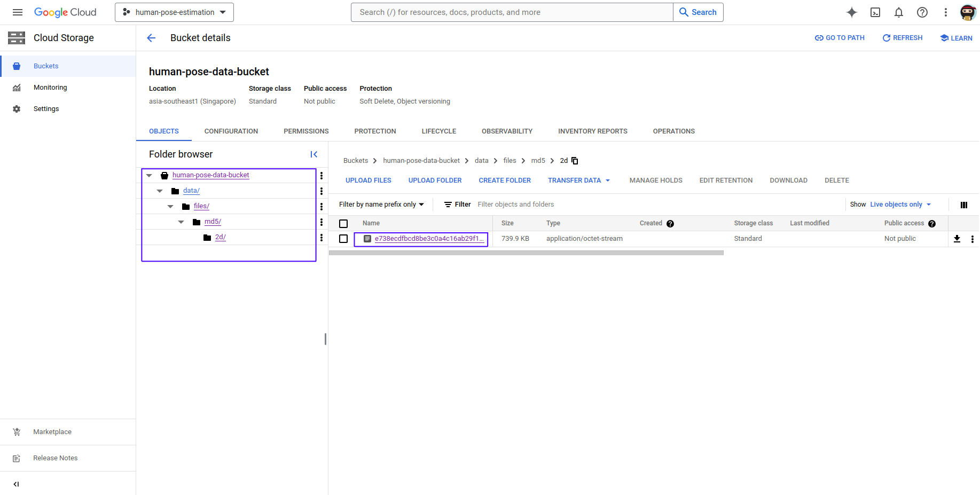Click the Cloud Storage product icon
Screen dimensions: 980x495
17,38
